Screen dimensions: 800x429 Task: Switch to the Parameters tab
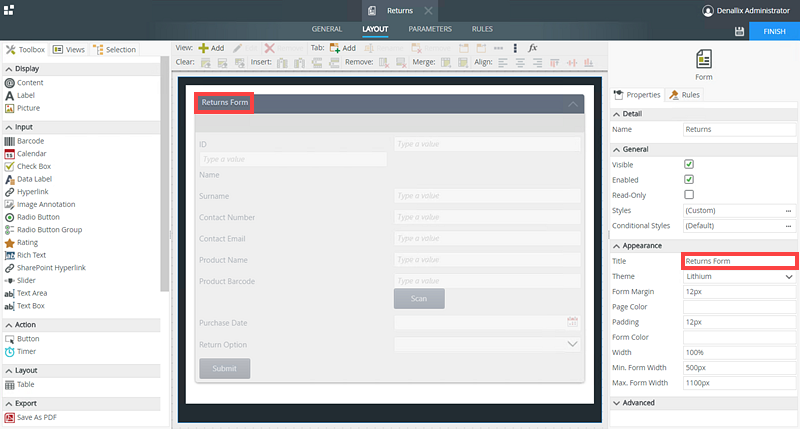(x=429, y=29)
